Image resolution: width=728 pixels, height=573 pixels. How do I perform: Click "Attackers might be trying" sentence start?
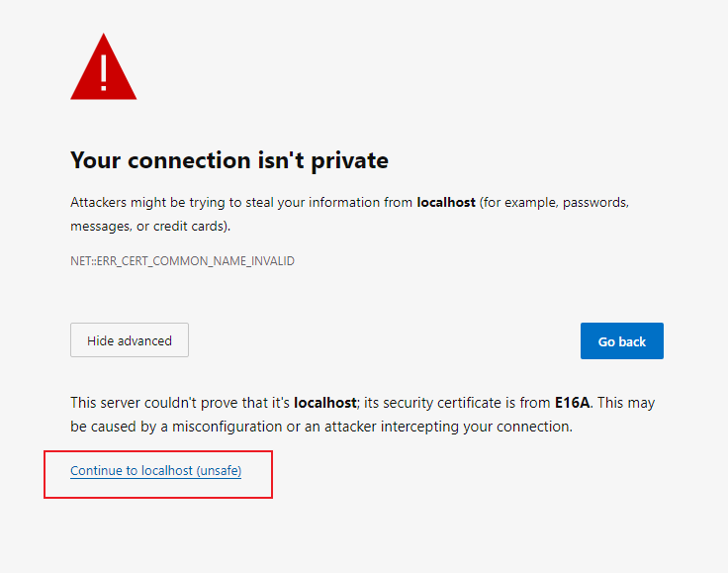[138, 202]
